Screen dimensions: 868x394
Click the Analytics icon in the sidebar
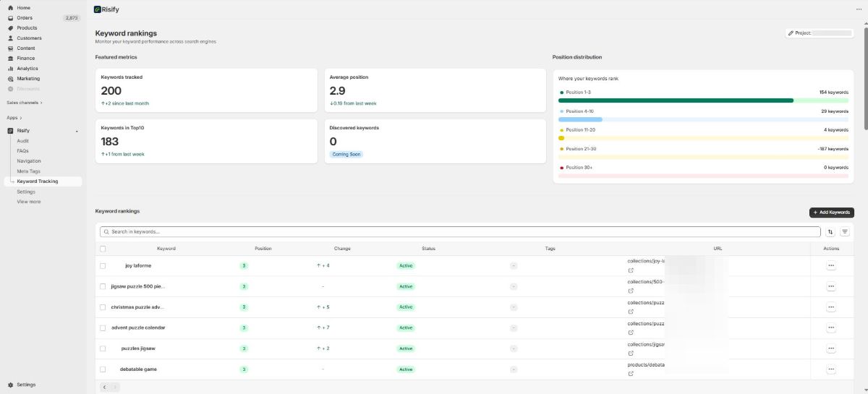point(11,69)
